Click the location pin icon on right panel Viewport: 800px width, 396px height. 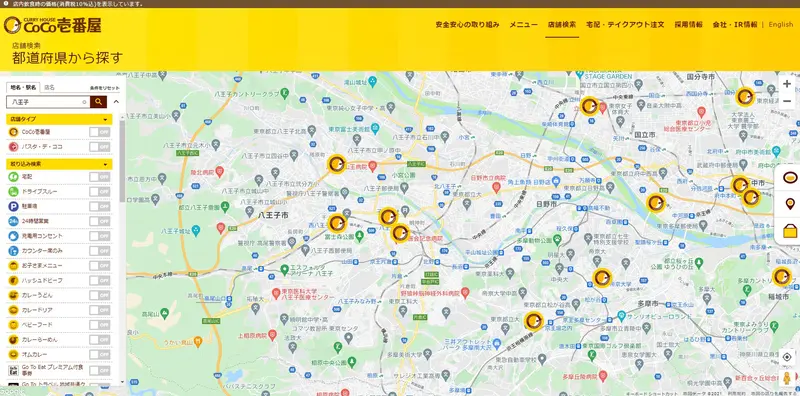coord(790,205)
